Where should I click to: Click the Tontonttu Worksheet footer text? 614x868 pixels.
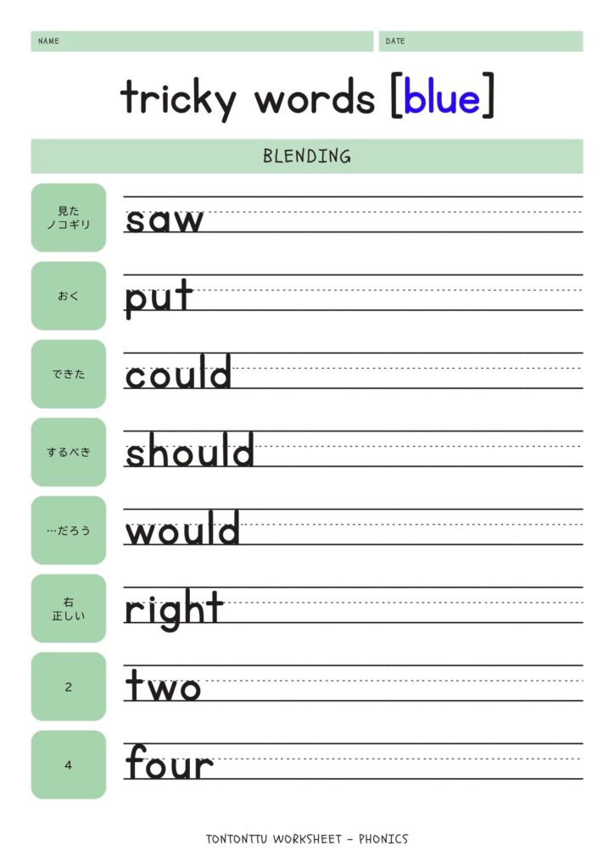tap(307, 839)
